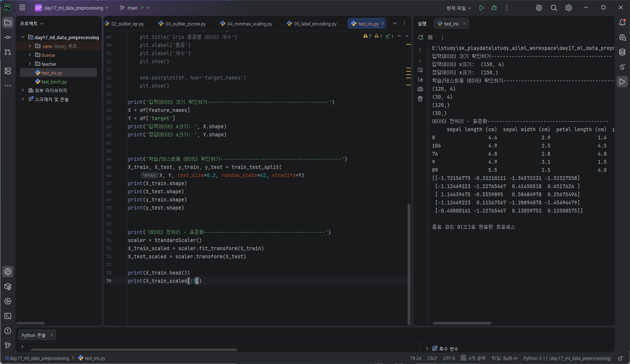
Task: Open the AI Assistant swirl icon
Action: pyautogui.click(x=539, y=8)
